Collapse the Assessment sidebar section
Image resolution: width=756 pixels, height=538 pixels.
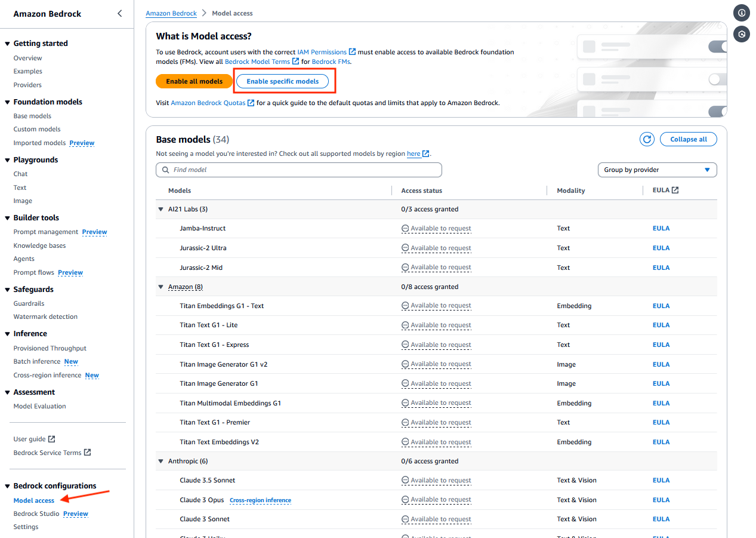click(x=7, y=392)
